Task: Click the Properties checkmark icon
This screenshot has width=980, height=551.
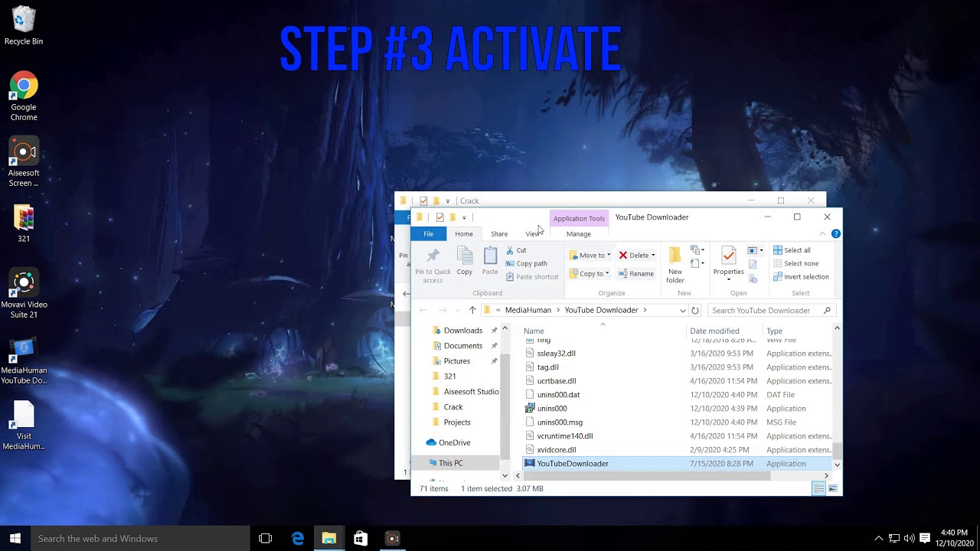Action: pyautogui.click(x=728, y=256)
